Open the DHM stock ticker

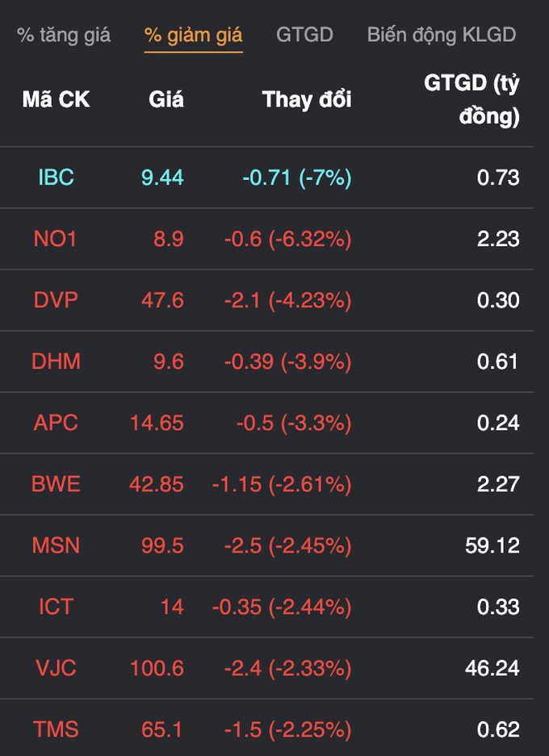tap(56, 361)
